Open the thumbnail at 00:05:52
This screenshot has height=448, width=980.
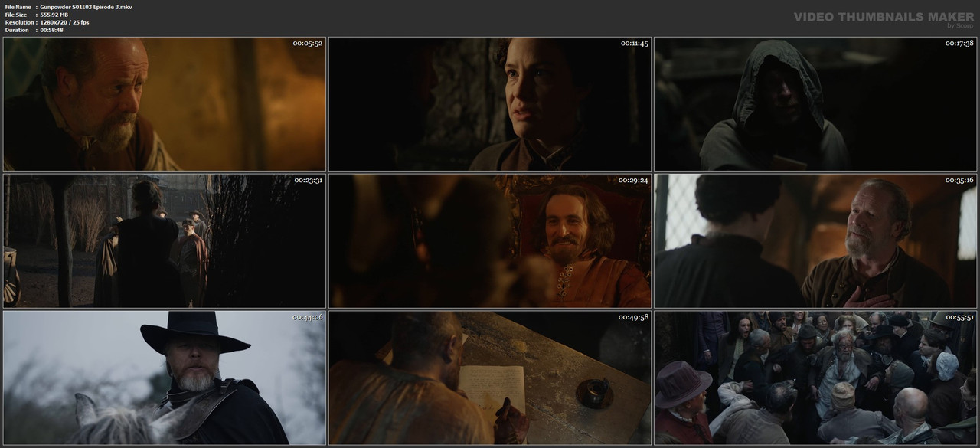pos(164,103)
